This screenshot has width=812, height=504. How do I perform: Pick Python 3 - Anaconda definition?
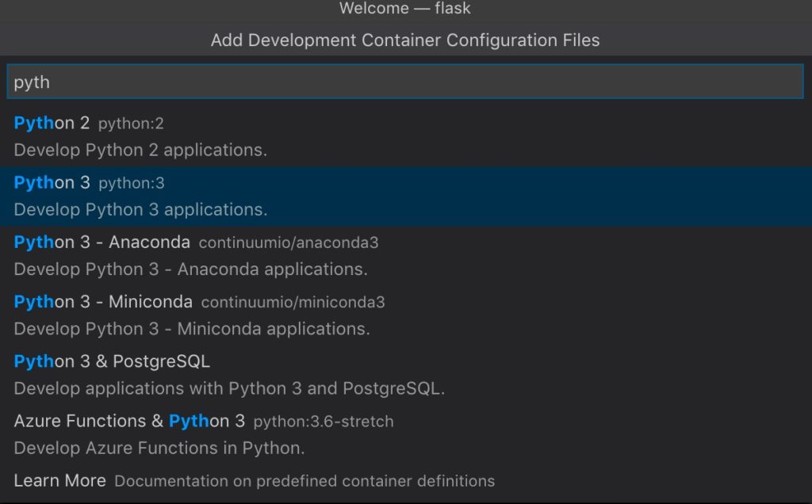(x=406, y=256)
